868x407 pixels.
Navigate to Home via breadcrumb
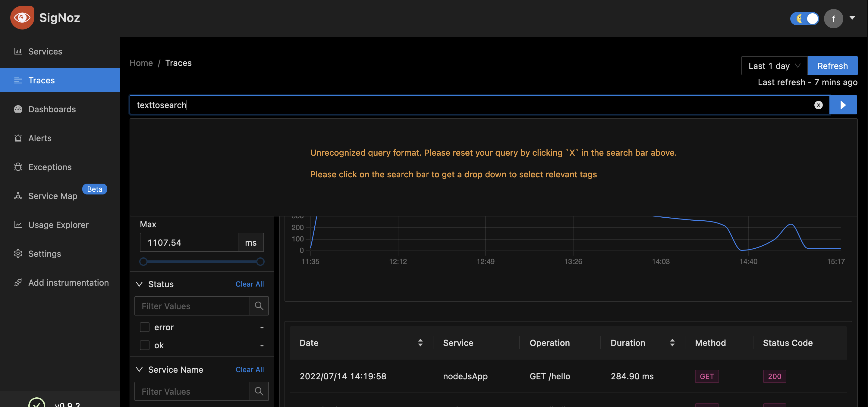141,63
